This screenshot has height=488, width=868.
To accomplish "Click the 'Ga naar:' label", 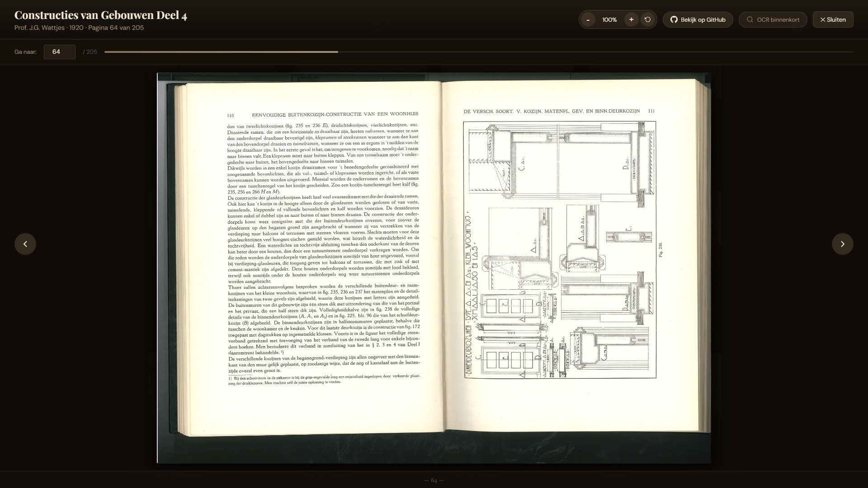I will (x=25, y=52).
